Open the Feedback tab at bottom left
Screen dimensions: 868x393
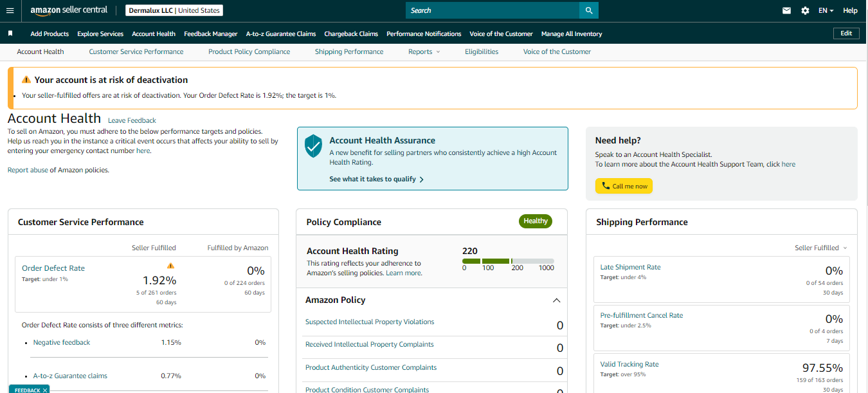[x=27, y=390]
